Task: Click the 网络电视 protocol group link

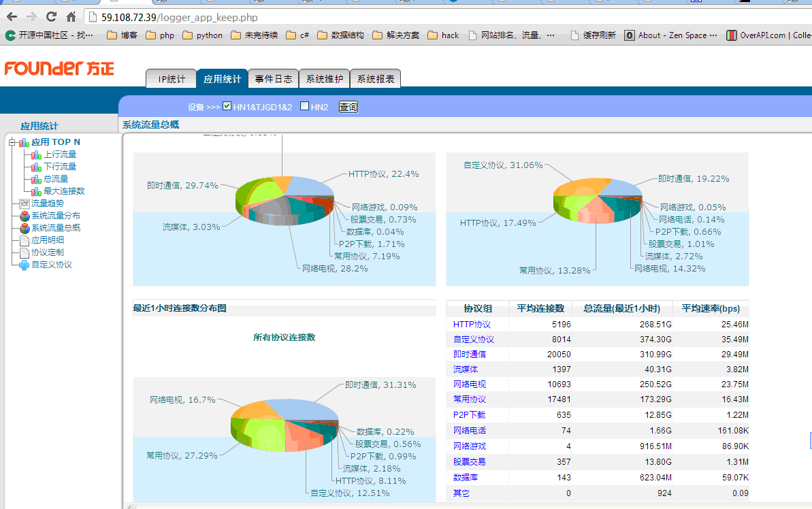Action: (469, 384)
